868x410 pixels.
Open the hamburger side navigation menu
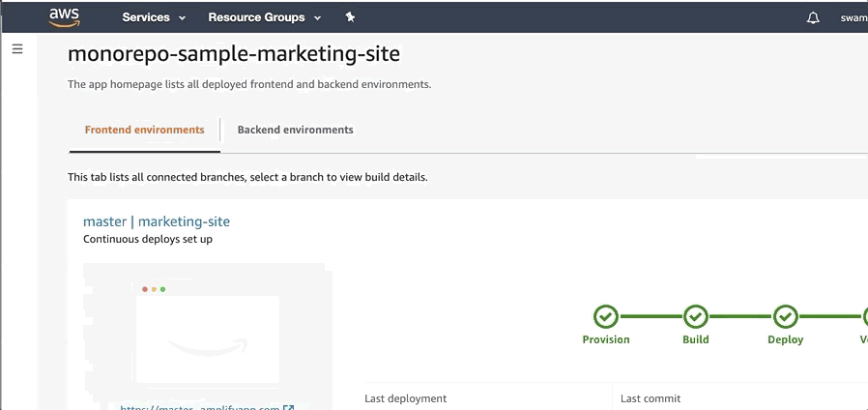point(17,49)
